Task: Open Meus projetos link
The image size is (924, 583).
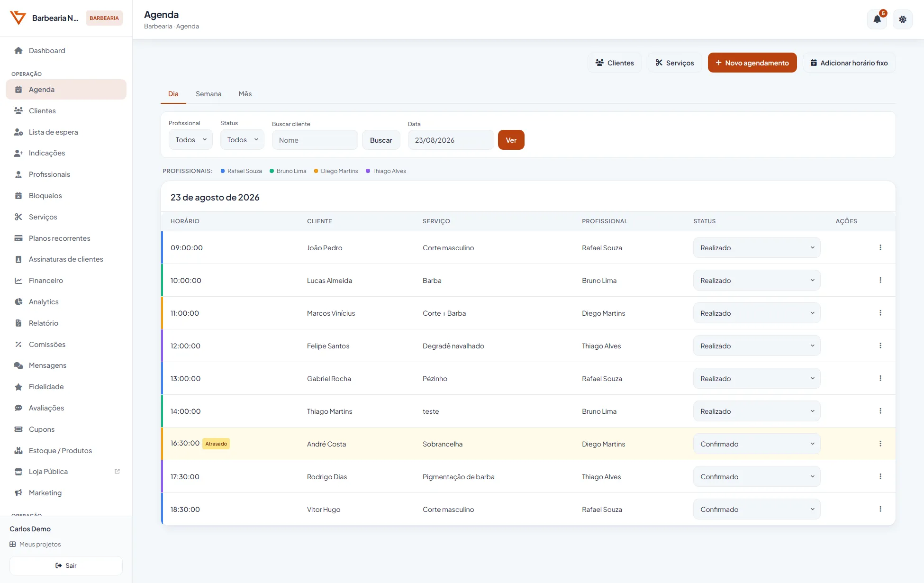Action: tap(36, 544)
